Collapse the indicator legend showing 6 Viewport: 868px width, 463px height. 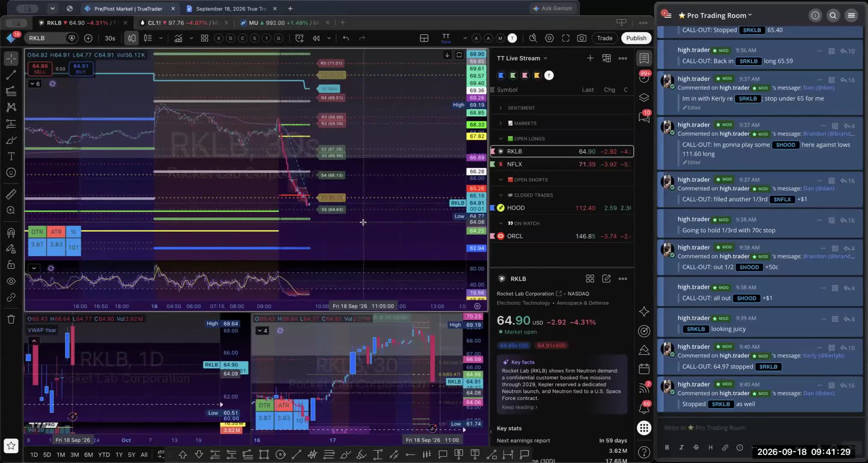pyautogui.click(x=35, y=84)
